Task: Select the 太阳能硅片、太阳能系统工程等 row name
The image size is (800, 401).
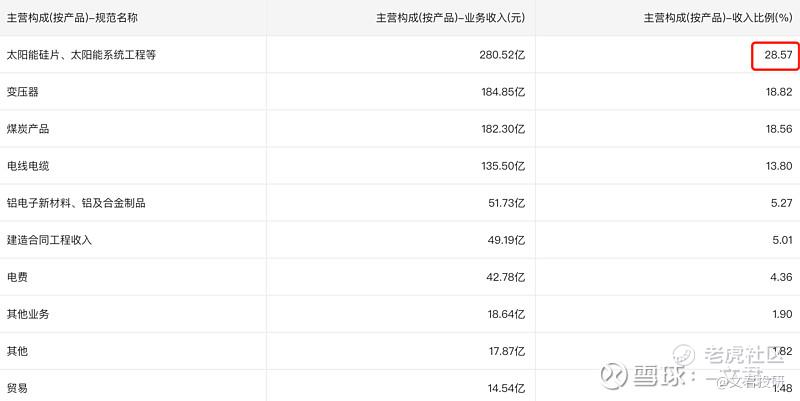Action: (x=81, y=55)
